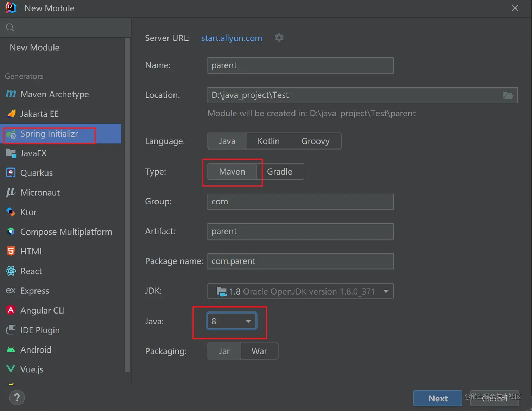Image resolution: width=532 pixels, height=411 pixels.
Task: Open help with question mark button
Action: [x=17, y=398]
